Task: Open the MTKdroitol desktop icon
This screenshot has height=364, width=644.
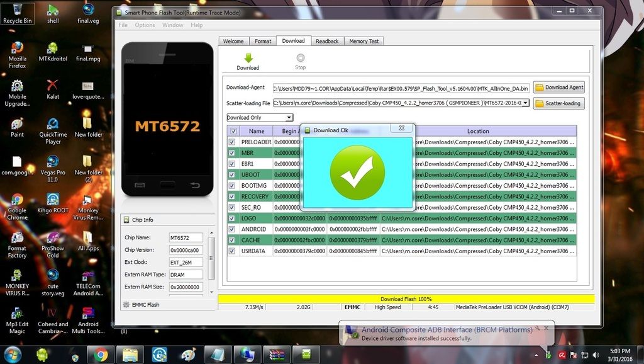Action: [53, 52]
